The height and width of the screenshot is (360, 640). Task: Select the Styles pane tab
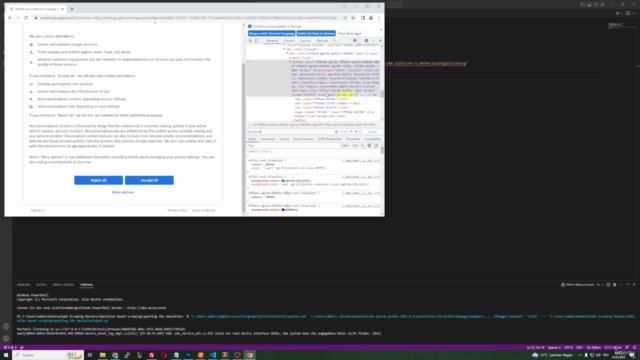click(x=252, y=139)
